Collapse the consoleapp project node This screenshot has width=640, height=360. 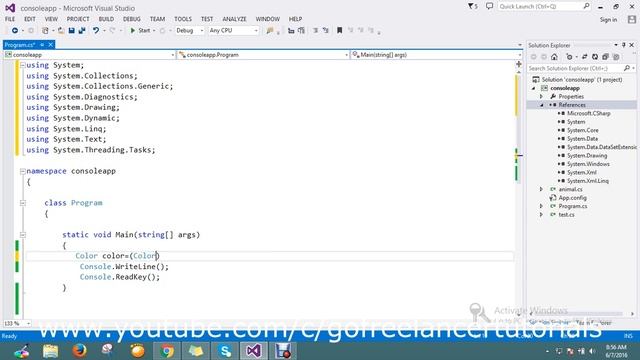(533, 89)
